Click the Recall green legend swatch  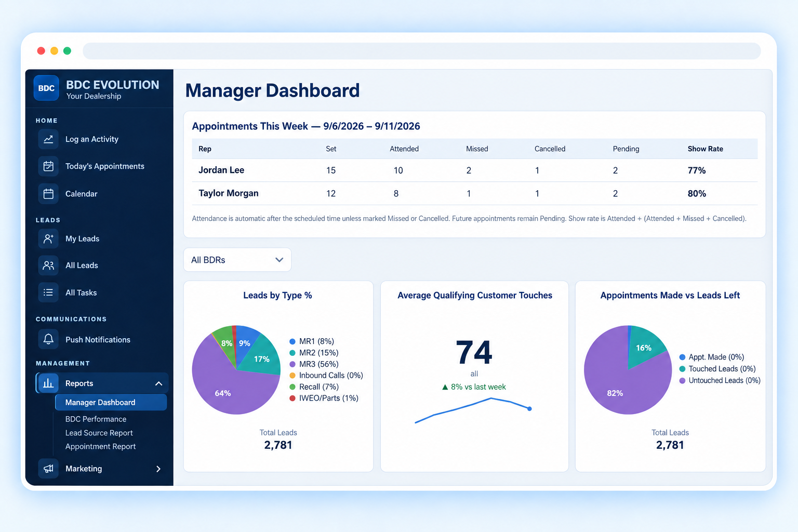click(292, 387)
